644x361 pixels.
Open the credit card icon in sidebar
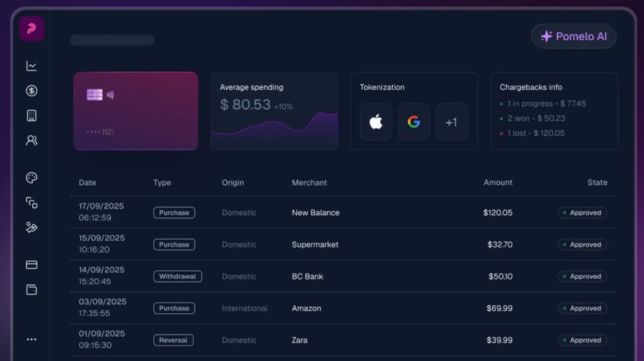[31, 264]
